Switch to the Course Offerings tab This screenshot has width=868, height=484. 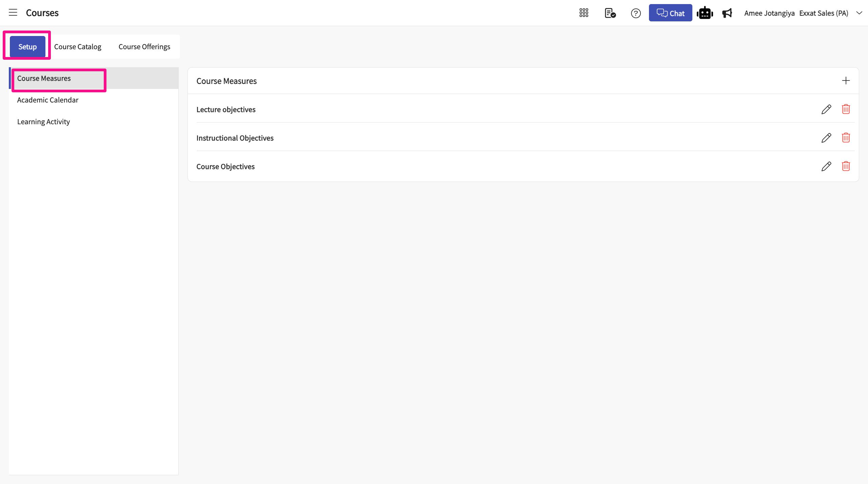(x=144, y=47)
